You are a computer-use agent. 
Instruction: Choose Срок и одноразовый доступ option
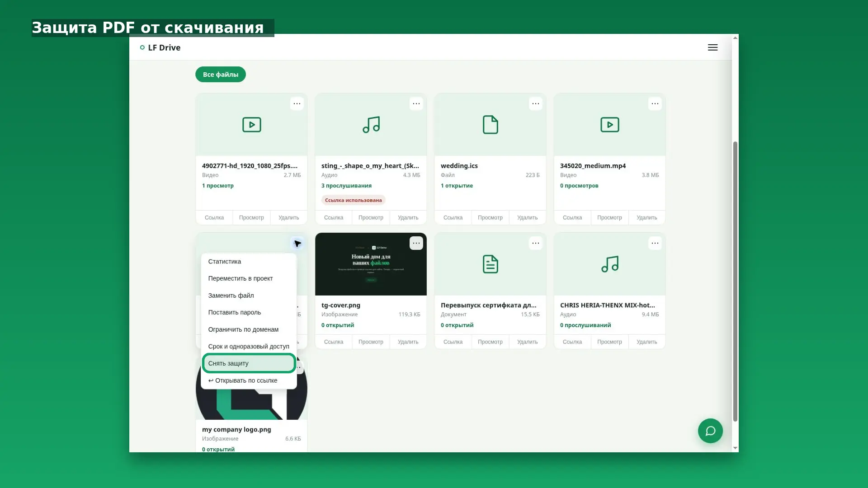[249, 347]
